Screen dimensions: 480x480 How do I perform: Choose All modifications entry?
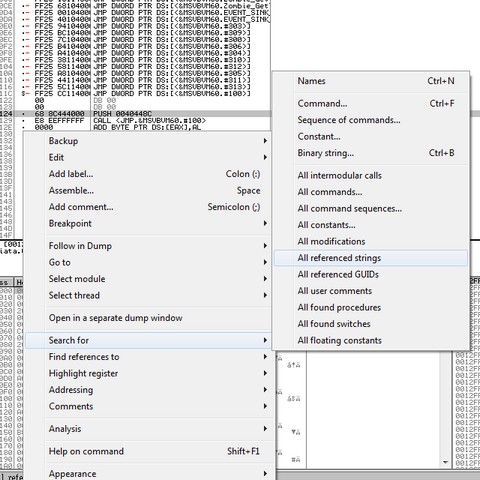coord(371,241)
